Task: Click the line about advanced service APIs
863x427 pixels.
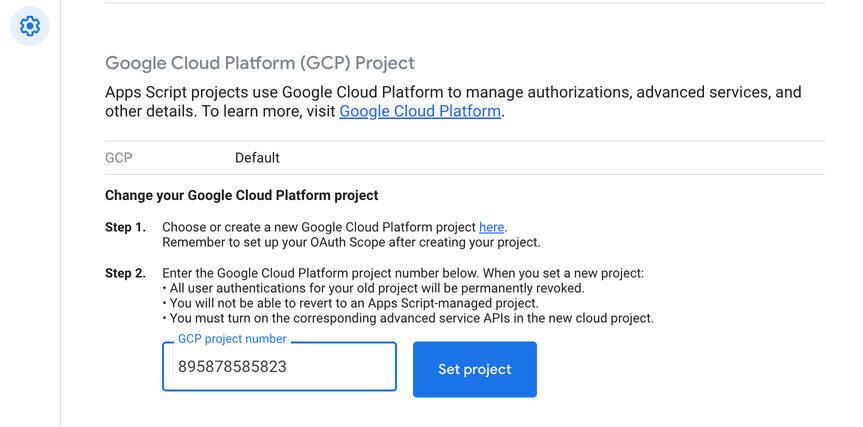Action: coord(408,318)
